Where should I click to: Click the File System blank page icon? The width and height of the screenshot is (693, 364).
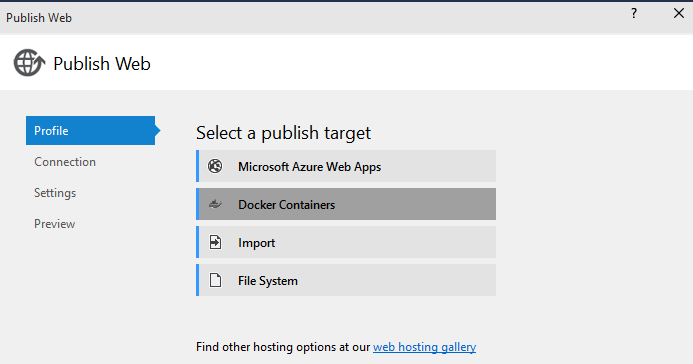(215, 280)
